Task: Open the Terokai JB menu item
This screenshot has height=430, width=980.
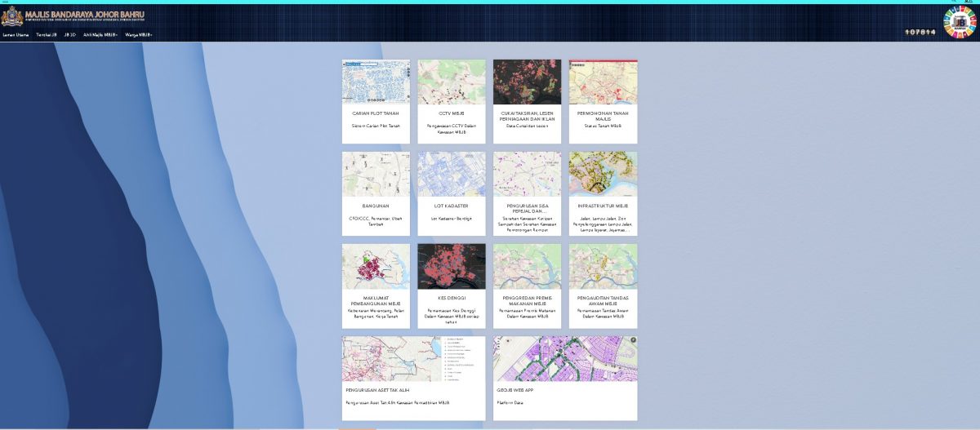Action: pos(47,35)
